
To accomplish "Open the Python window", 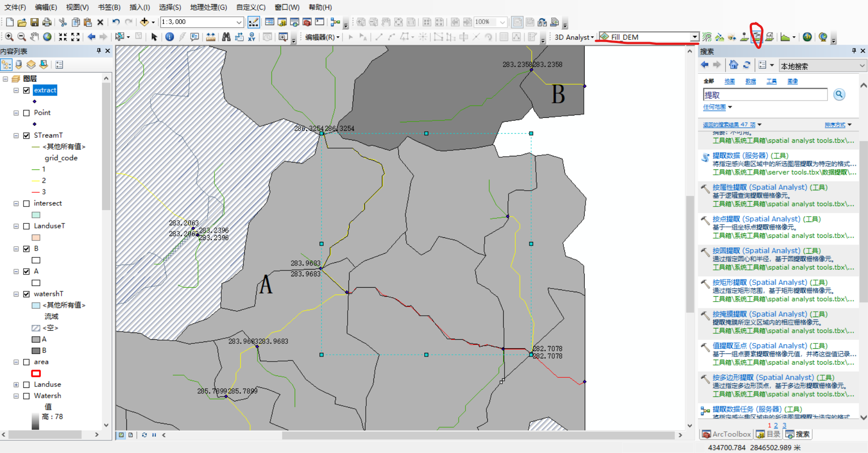I will pos(320,22).
